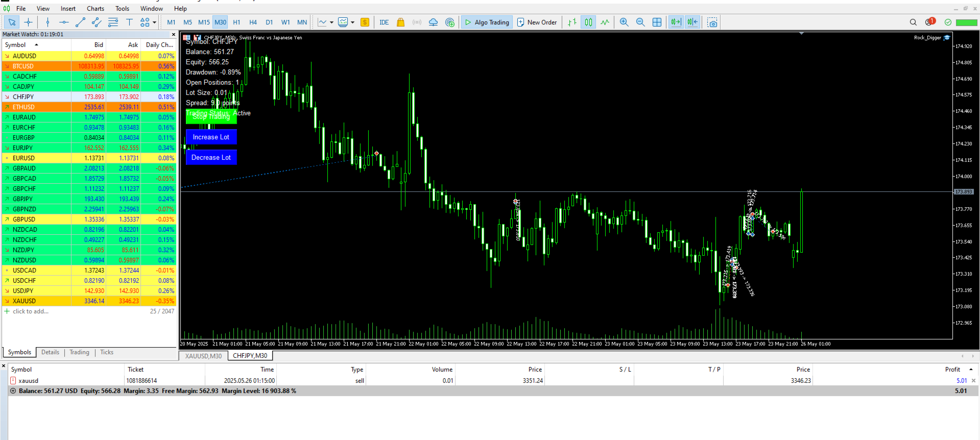Click the green connection status bar

[966, 22]
